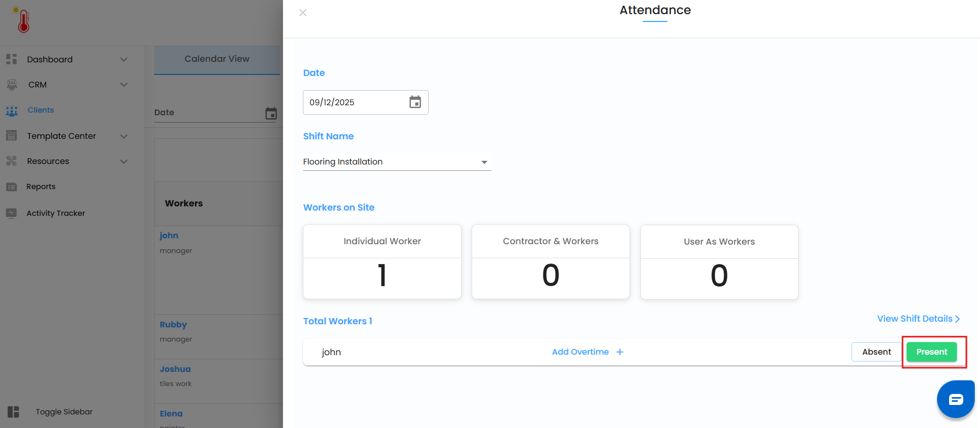Screen dimensions: 980x428
Task: Click the Attendance date input field
Action: 354,102
